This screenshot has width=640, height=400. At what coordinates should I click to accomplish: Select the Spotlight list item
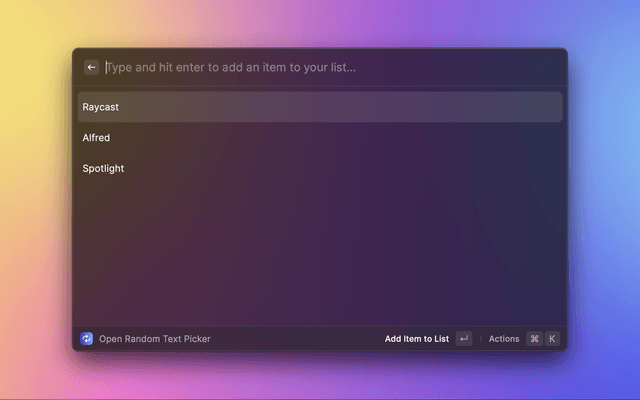(103, 169)
